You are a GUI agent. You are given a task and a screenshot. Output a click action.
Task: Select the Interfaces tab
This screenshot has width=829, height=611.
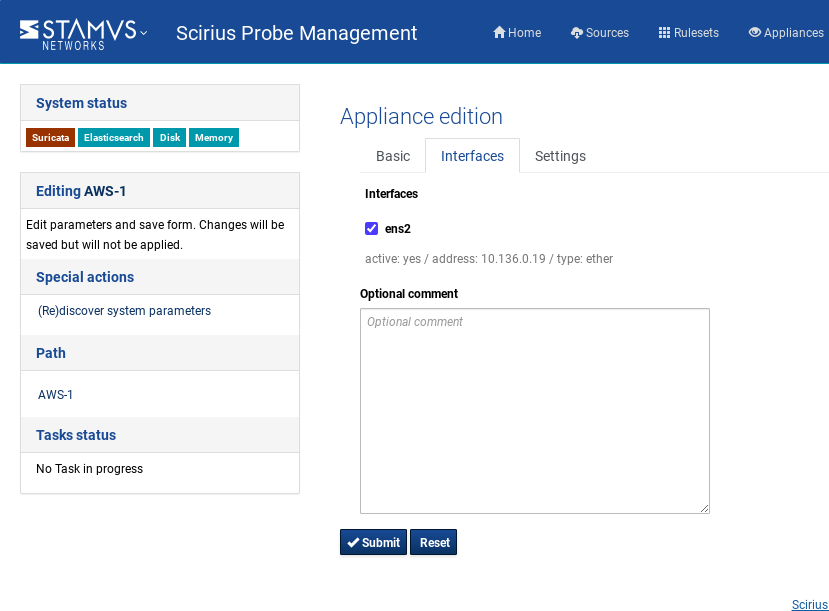(472, 156)
